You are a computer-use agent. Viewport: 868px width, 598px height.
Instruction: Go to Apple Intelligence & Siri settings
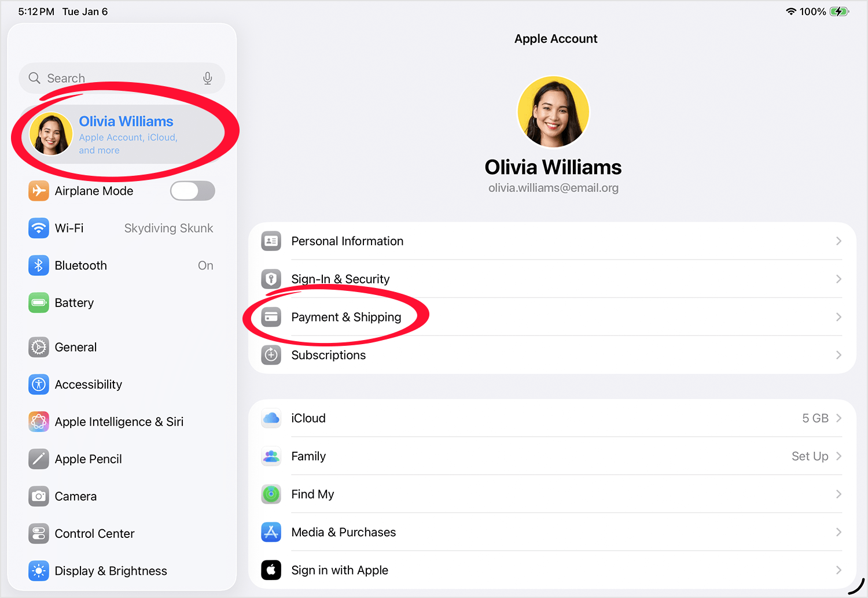pos(122,422)
